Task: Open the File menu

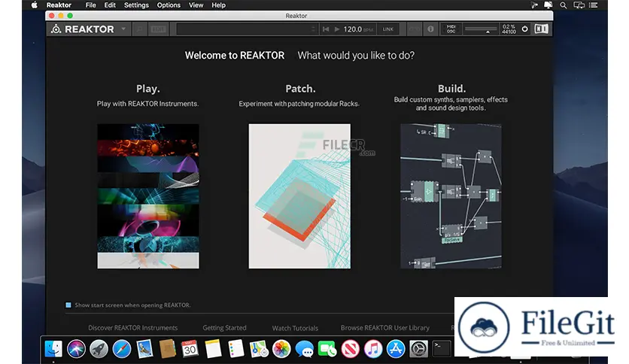Action: (x=90, y=5)
